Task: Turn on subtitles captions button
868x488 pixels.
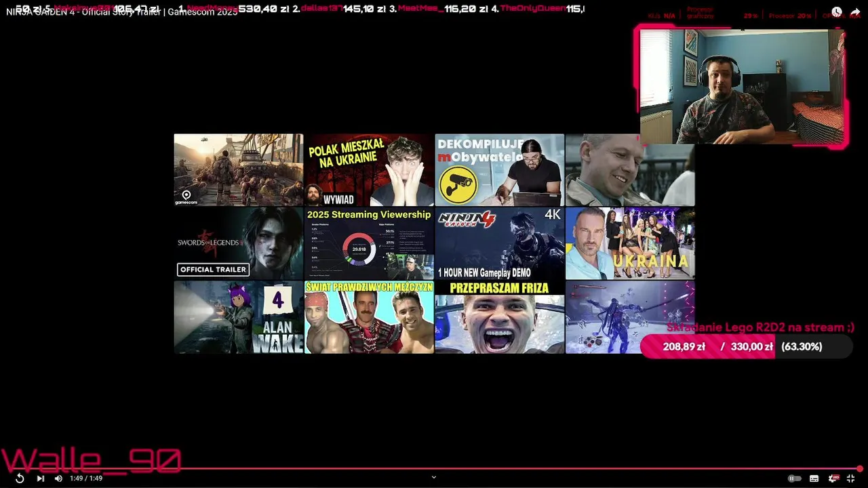Action: click(x=814, y=479)
